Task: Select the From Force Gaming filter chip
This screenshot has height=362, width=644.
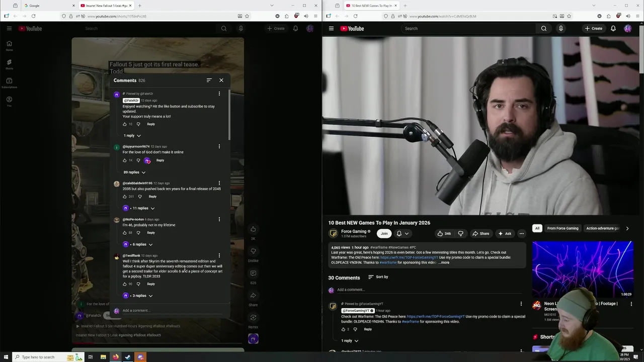Action: [x=562, y=228]
